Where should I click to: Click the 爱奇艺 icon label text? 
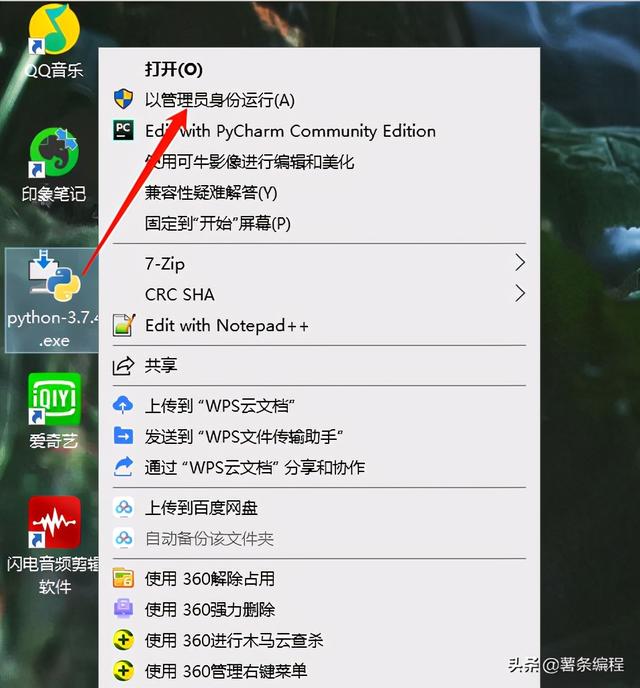coord(54,440)
